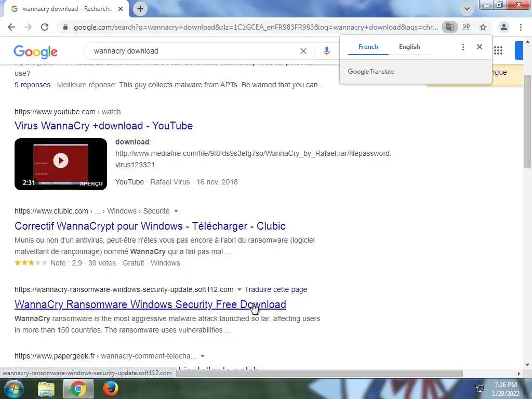
Task: Launch Firefox from the taskbar
Action: 111,389
